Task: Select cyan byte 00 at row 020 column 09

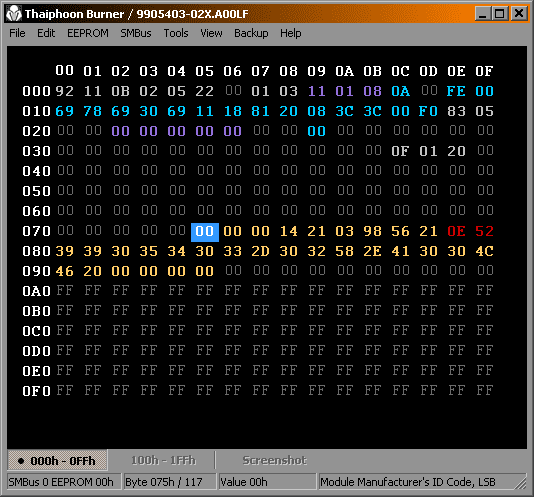Action: point(316,131)
